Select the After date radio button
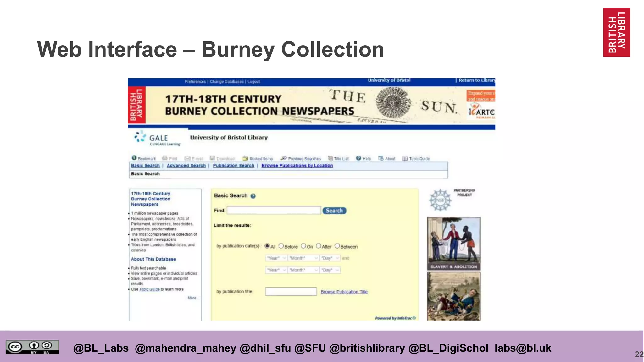This screenshot has width=644, height=362. point(319,246)
